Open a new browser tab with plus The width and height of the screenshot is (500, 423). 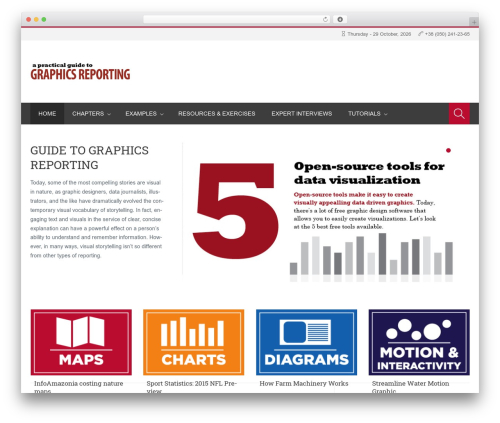474,22
